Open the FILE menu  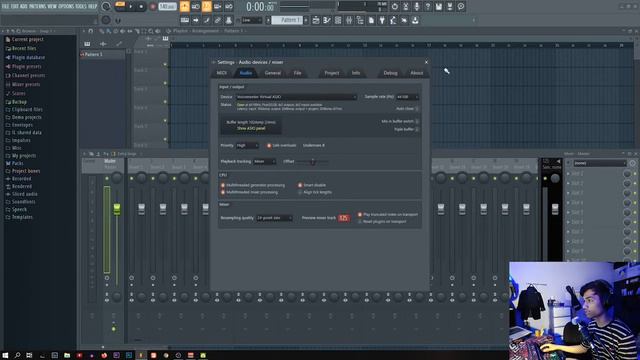pos(6,7)
